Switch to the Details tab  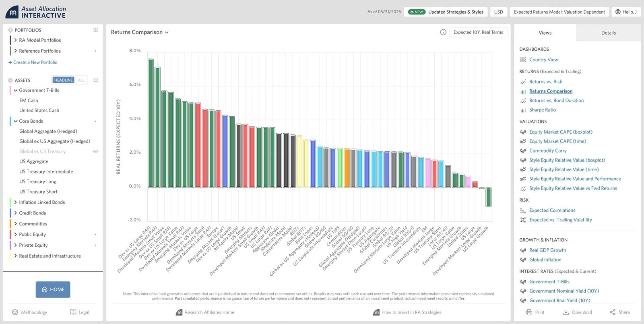click(609, 33)
